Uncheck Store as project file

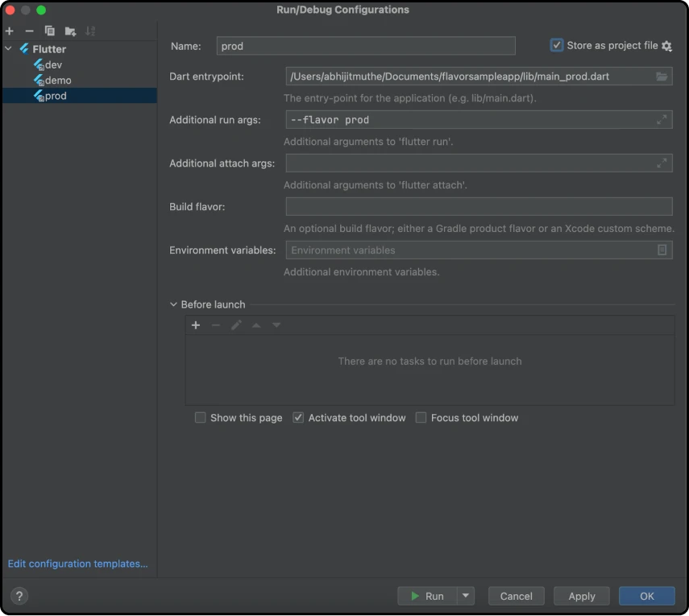[556, 45]
